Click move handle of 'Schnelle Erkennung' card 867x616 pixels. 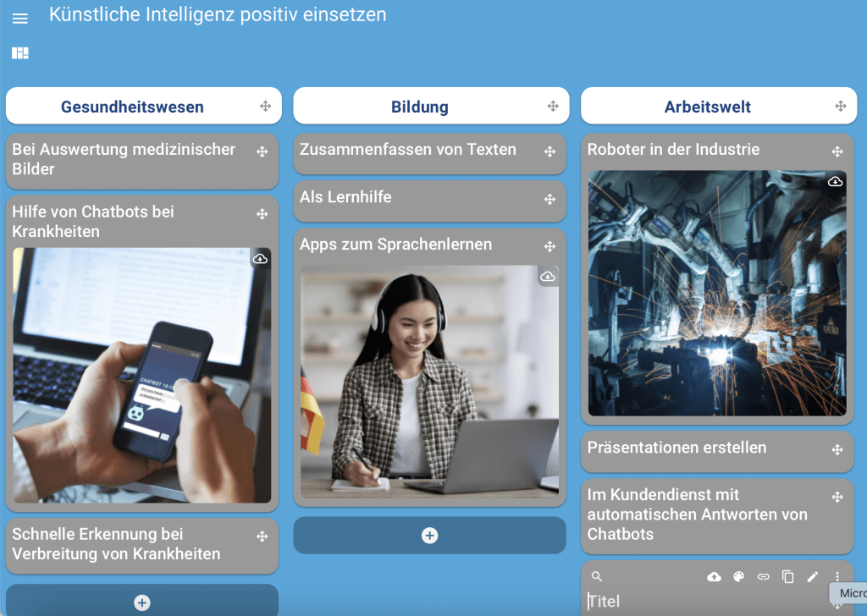pyautogui.click(x=262, y=536)
